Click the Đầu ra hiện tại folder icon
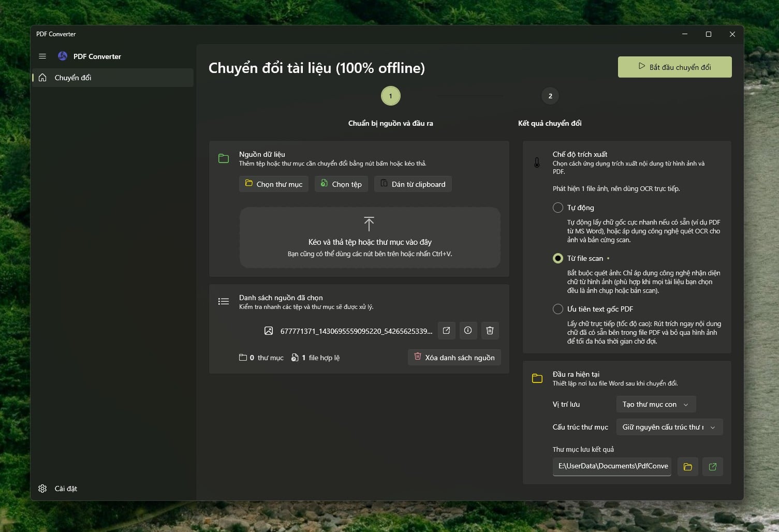 [x=537, y=378]
